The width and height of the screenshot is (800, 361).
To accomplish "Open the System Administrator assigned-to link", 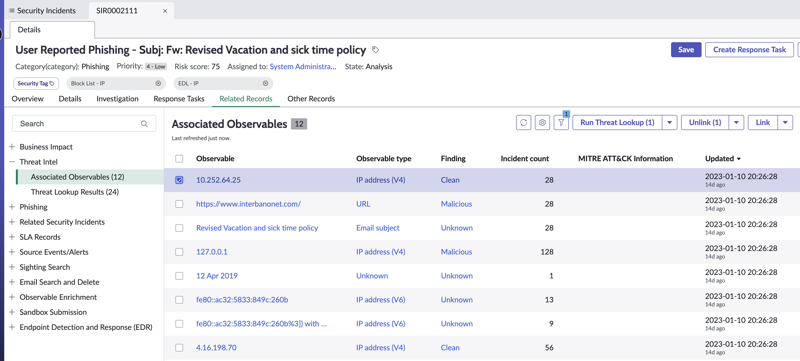I will [x=303, y=66].
